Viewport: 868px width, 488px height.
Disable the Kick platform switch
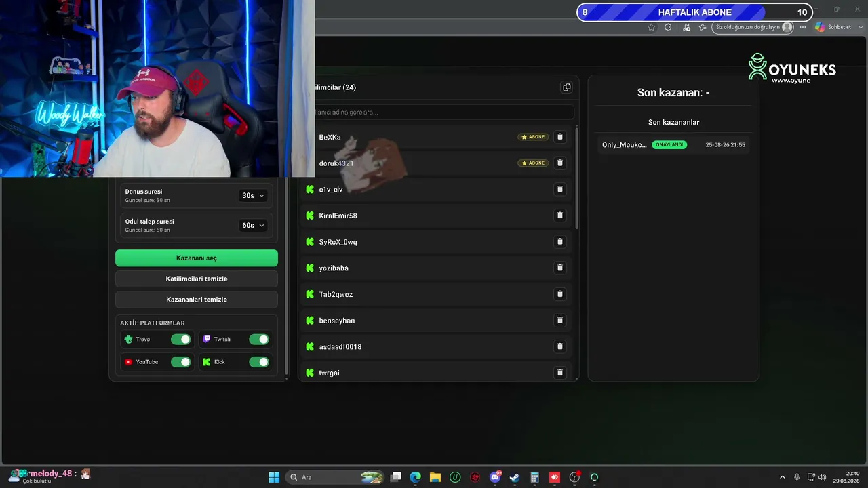point(259,362)
